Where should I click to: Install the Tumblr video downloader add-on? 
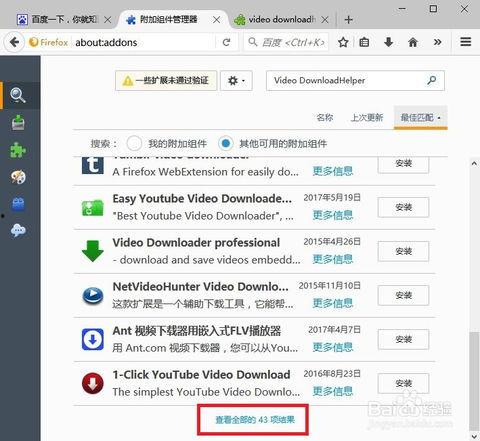403,165
